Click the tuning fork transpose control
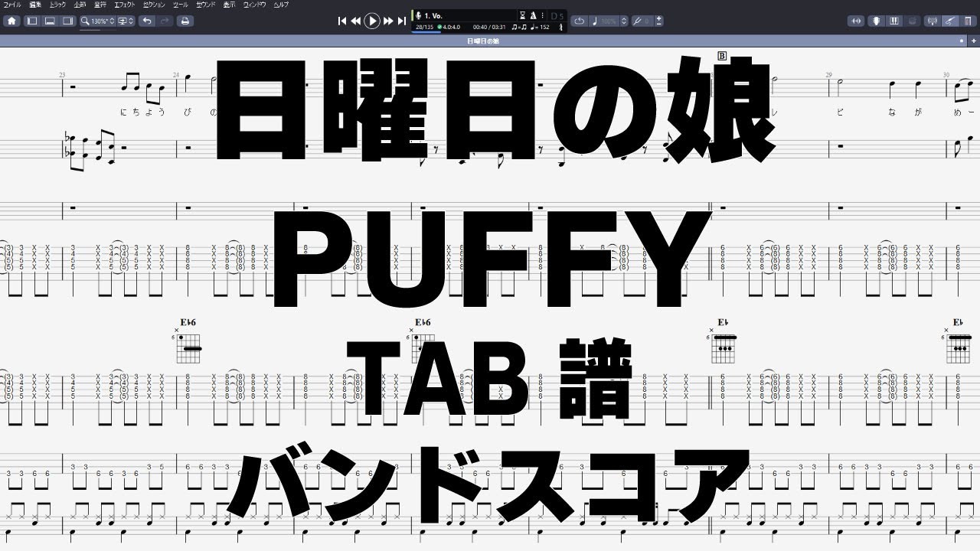 [643, 21]
